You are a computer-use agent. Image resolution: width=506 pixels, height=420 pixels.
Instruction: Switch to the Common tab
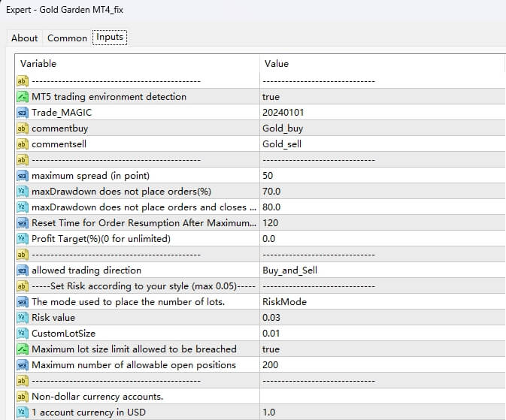(x=67, y=38)
